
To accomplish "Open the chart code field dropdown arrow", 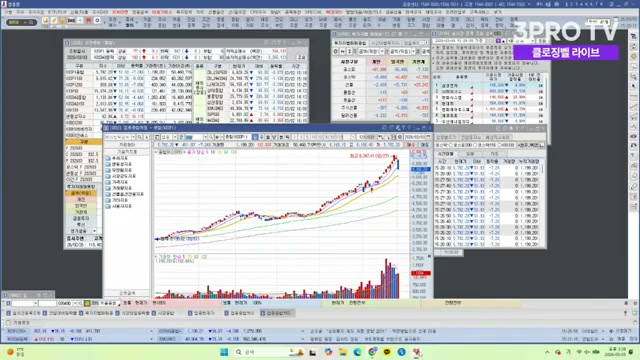I will [205, 137].
